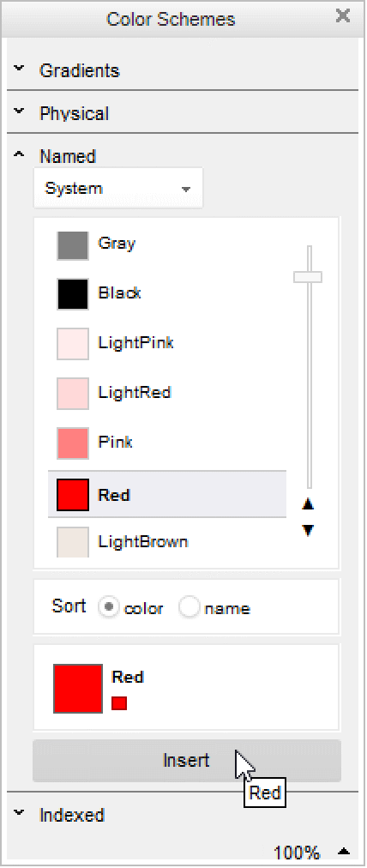Screen dimensions: 367x868
Task: Click the color list slider handle
Action: (x=308, y=277)
